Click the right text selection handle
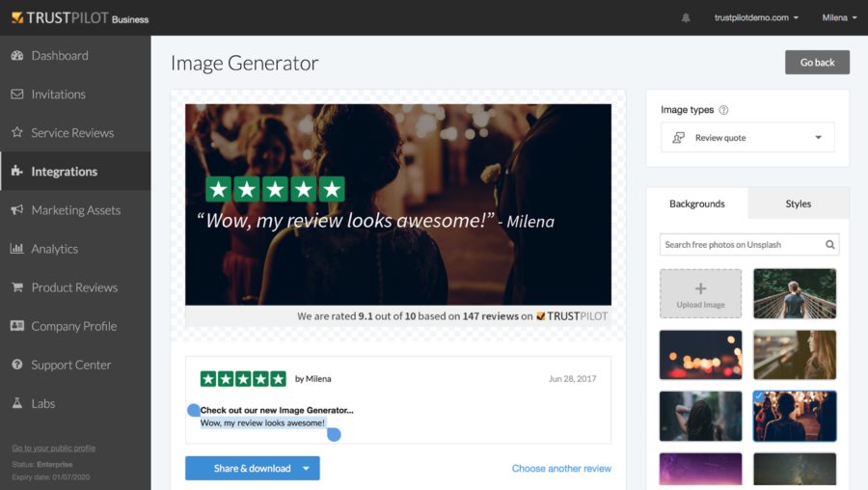Screen dimensions: 868x490 334,435
